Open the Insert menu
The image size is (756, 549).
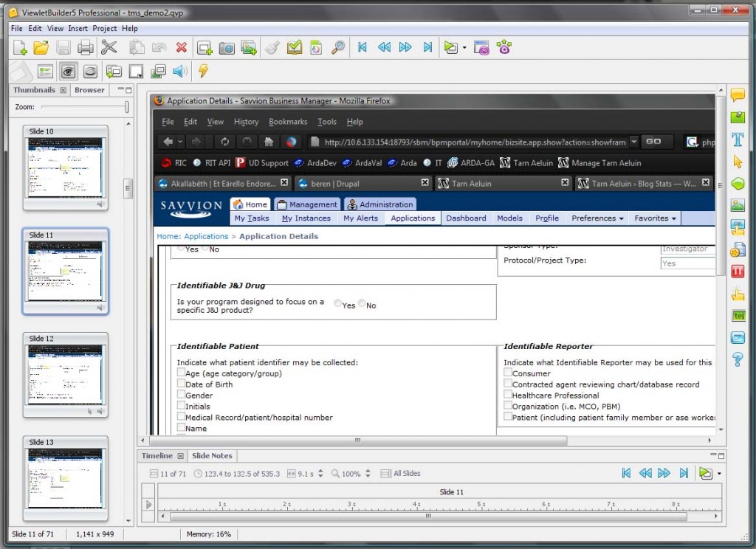click(78, 28)
